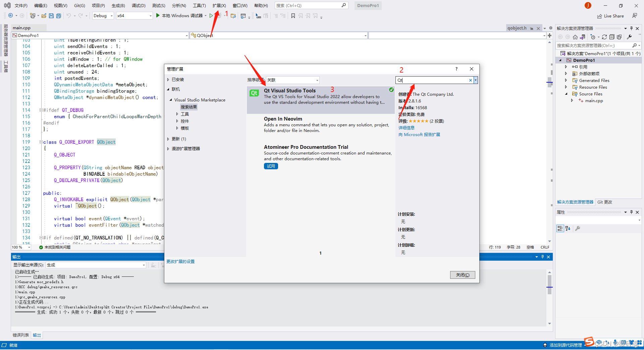Open the 调试(D) menu
Screen dimensions: 644x350
139,5
